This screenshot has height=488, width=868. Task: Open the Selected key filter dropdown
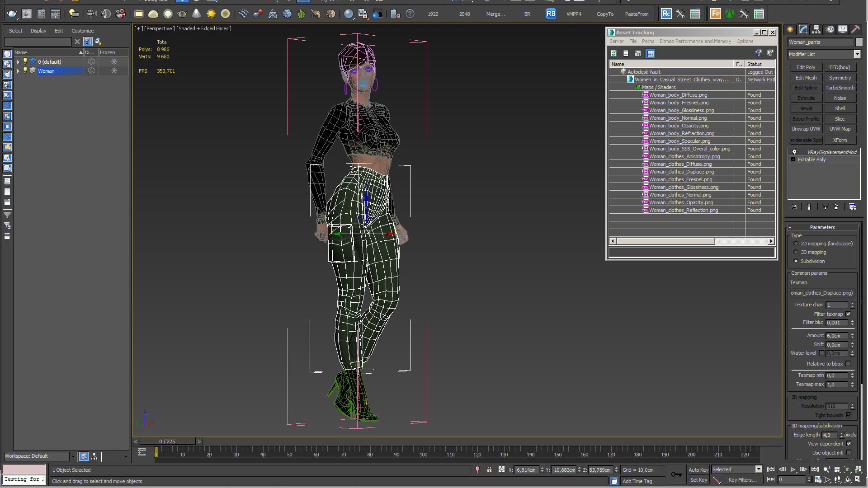click(x=759, y=469)
